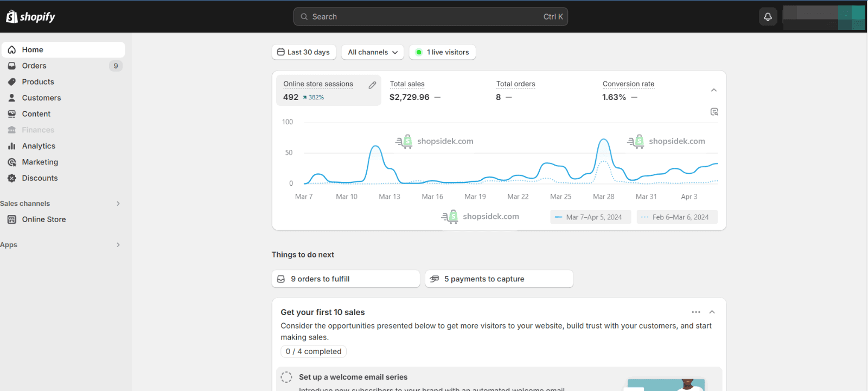Click the Shopify logo
Screen dimensions: 868x391
click(x=31, y=17)
